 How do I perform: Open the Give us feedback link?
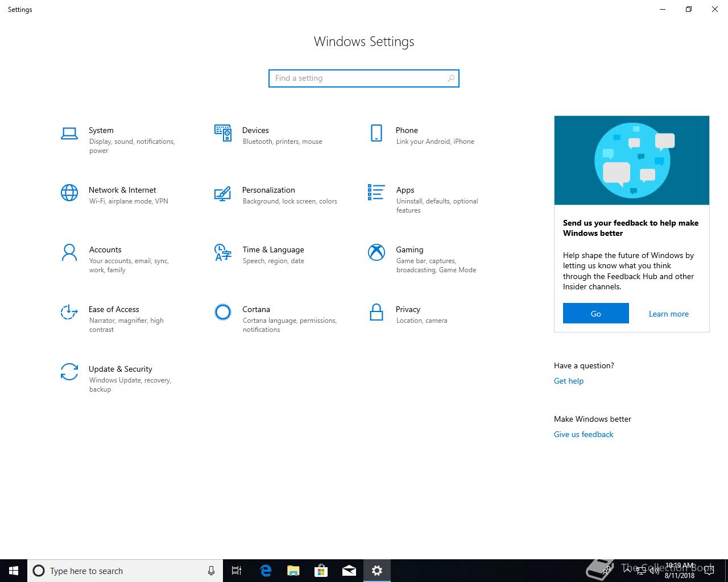click(584, 434)
